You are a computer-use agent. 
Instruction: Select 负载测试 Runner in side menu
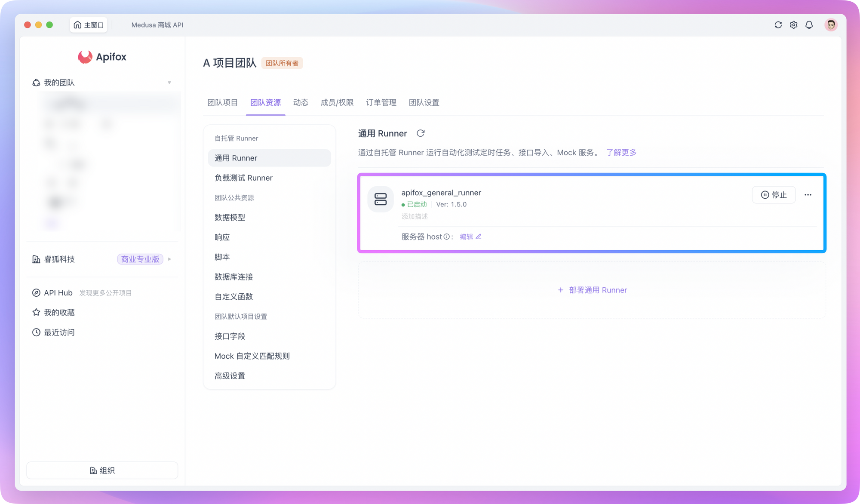click(x=270, y=178)
